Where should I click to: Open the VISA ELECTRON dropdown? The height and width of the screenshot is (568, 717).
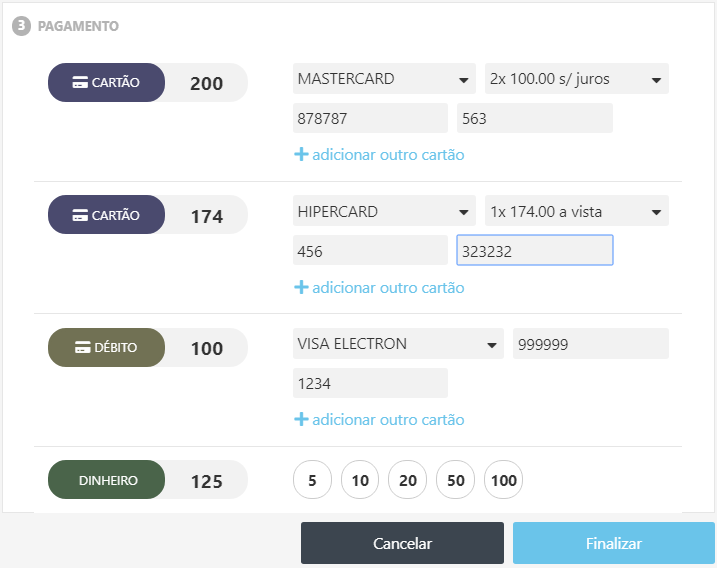point(398,344)
